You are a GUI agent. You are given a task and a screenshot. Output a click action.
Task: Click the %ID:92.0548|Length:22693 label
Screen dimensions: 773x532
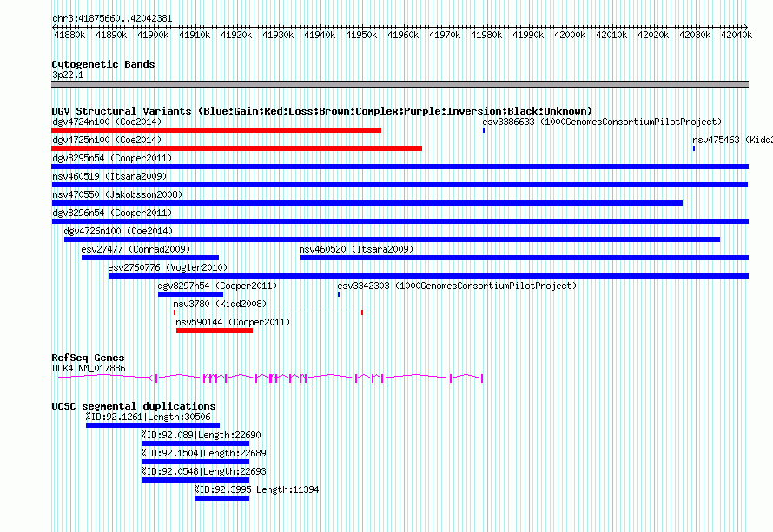tap(203, 471)
